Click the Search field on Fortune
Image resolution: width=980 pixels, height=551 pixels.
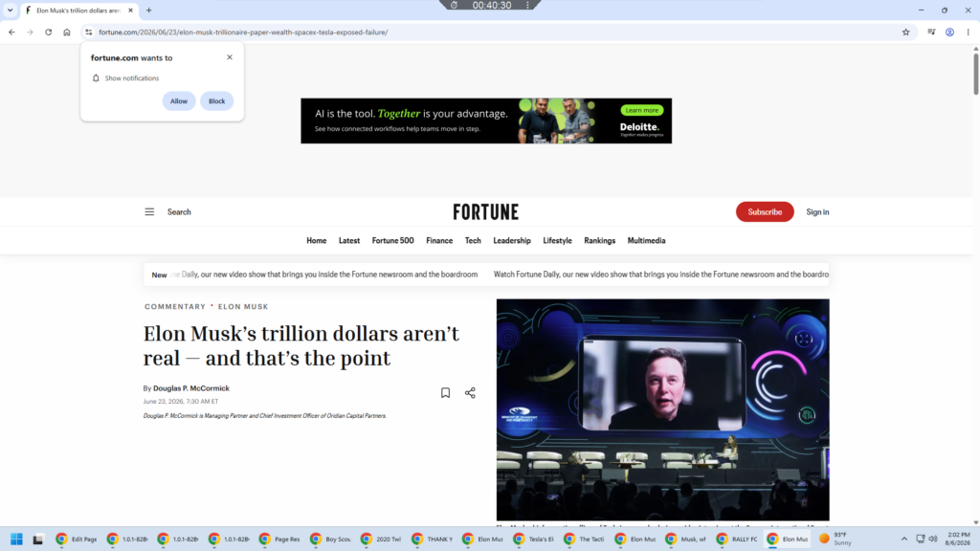(x=179, y=211)
